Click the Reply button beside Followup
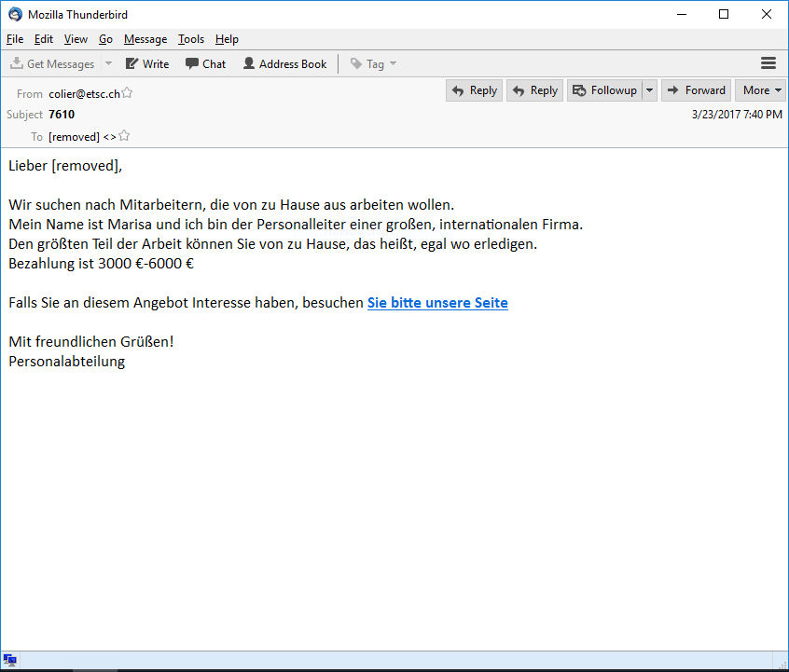The width and height of the screenshot is (789, 672). [534, 90]
